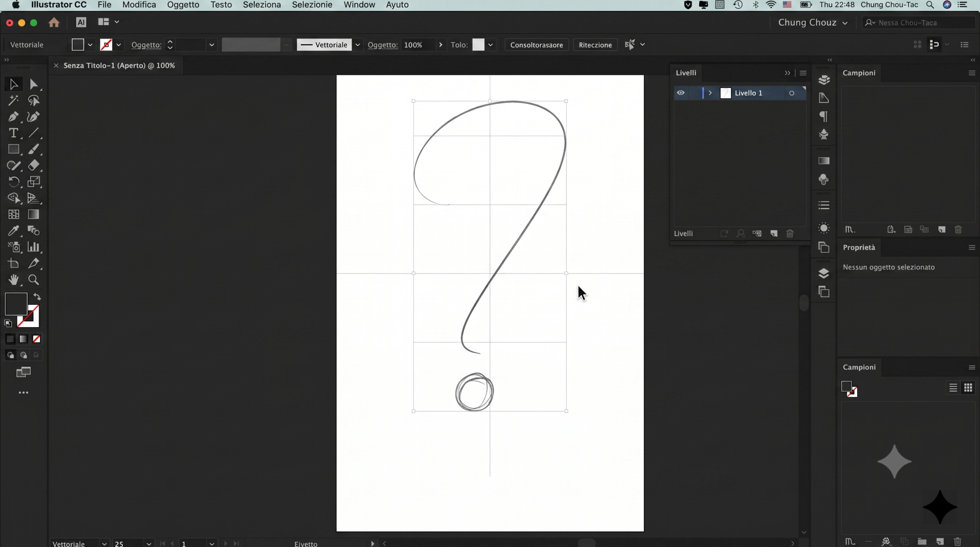
Task: Switch to the Senza Titolo-1 document tab
Action: tap(119, 65)
